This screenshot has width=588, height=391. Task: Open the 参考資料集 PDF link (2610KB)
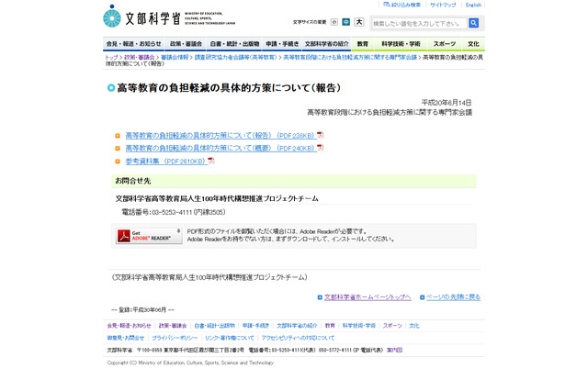pyautogui.click(x=166, y=162)
